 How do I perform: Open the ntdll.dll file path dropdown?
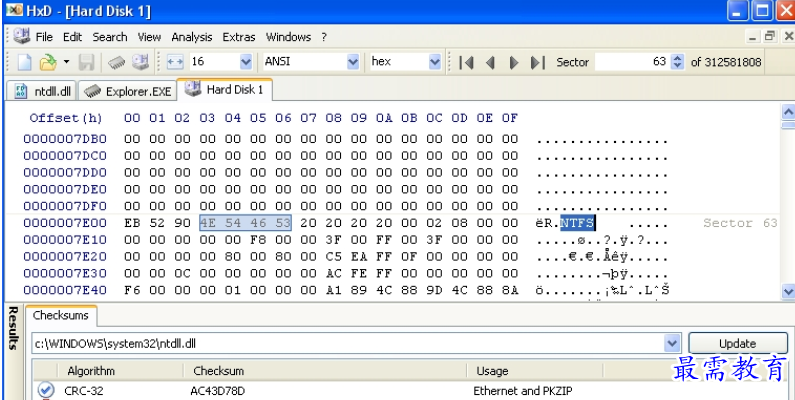(672, 344)
